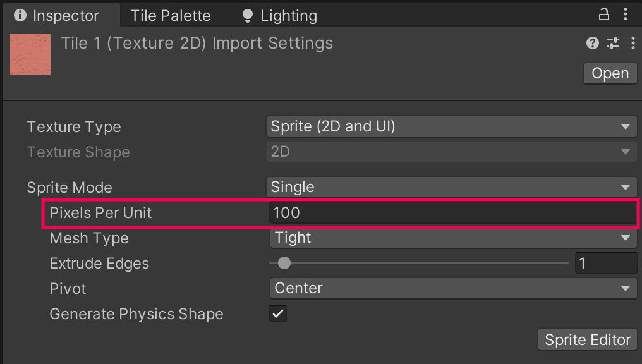Toggle the Generate Physics Shape checkbox off
Image resolution: width=642 pixels, height=364 pixels.
coord(277,313)
